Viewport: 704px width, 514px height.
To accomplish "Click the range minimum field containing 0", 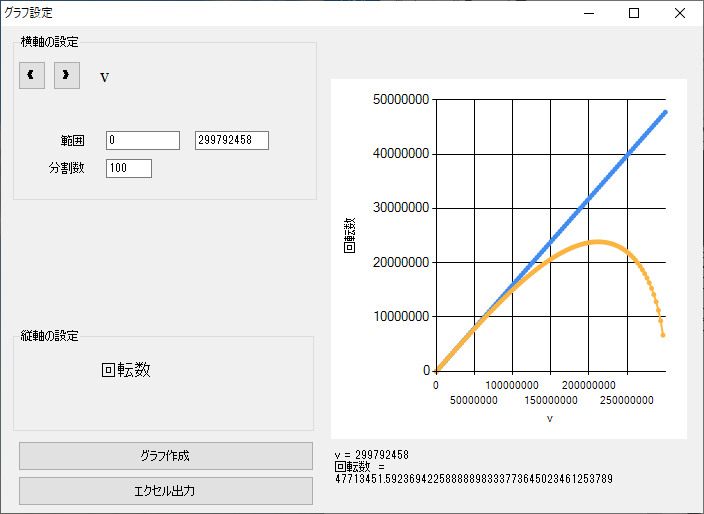I will (x=142, y=140).
